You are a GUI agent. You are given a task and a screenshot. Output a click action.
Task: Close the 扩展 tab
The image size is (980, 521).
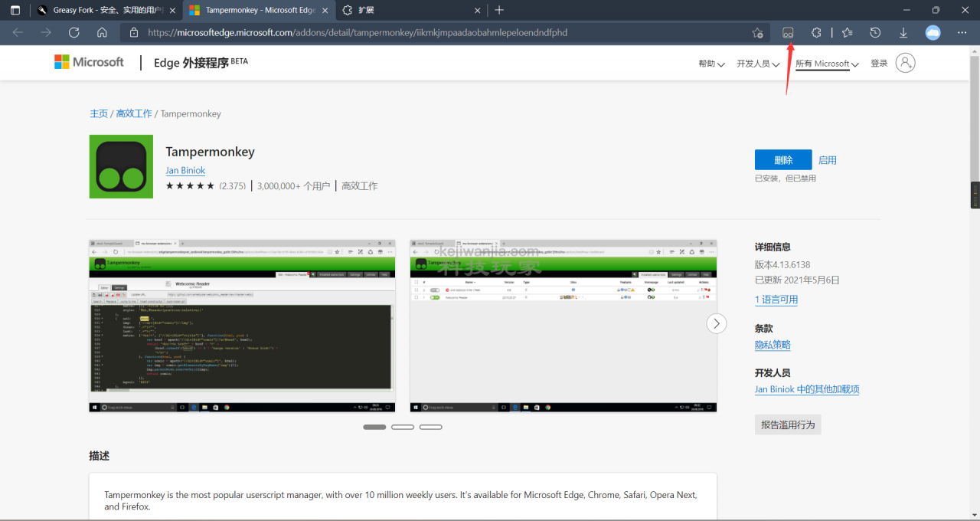(x=478, y=11)
